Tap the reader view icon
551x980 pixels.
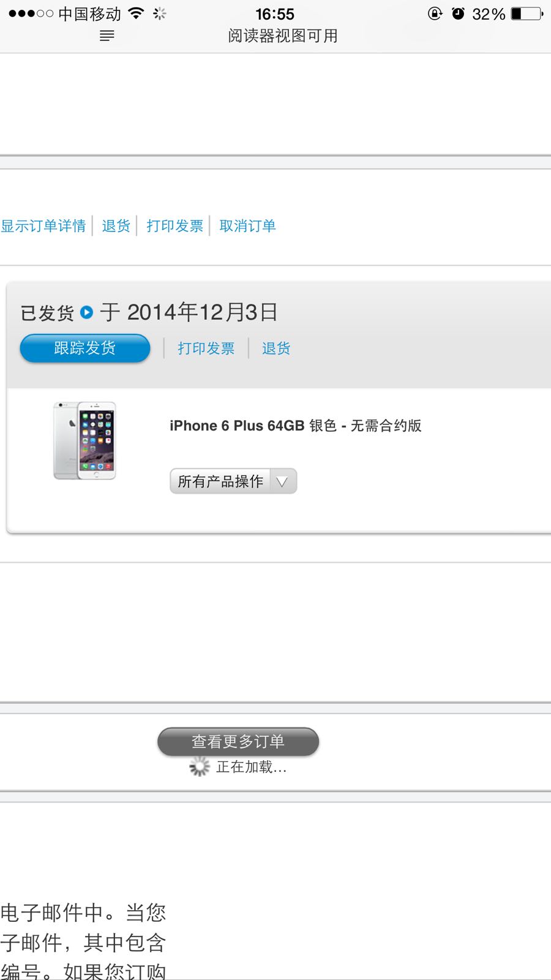107,36
